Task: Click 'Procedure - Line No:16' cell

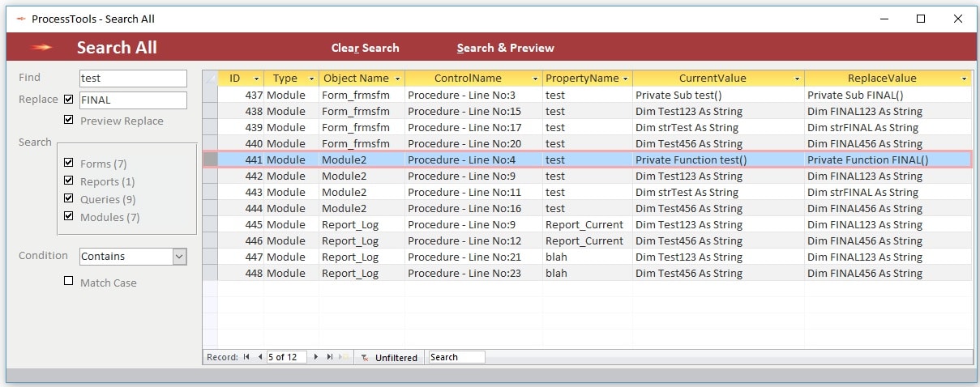Action: pos(473,208)
